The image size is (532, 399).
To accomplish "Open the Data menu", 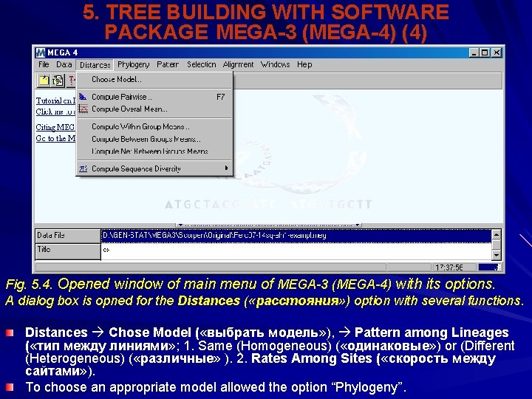I will pyautogui.click(x=64, y=64).
